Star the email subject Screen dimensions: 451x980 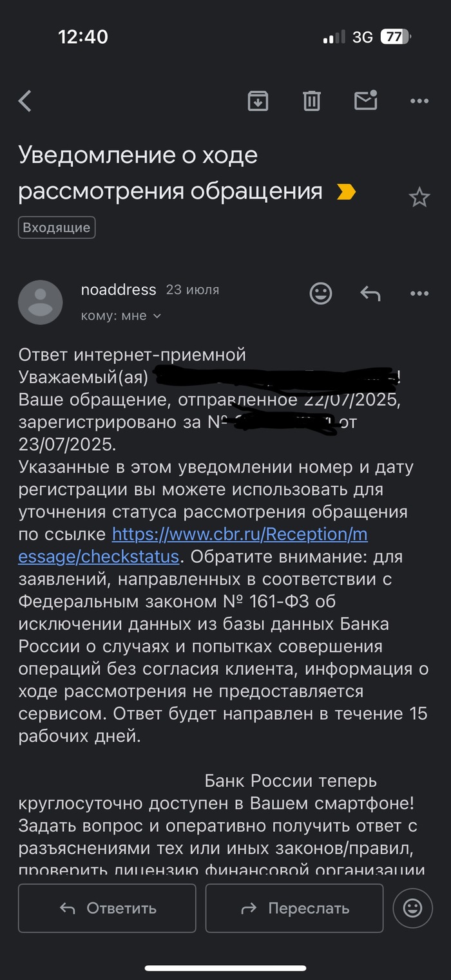coord(419,198)
